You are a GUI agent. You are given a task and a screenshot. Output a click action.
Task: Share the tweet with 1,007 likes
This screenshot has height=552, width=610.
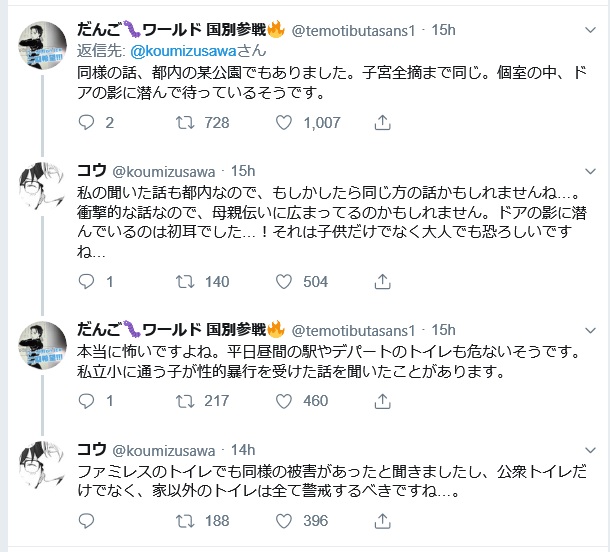(381, 123)
